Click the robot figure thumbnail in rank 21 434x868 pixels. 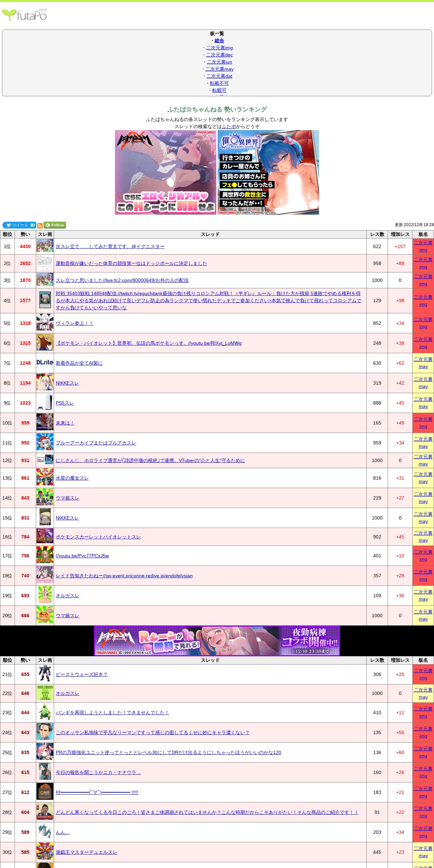pos(45,674)
